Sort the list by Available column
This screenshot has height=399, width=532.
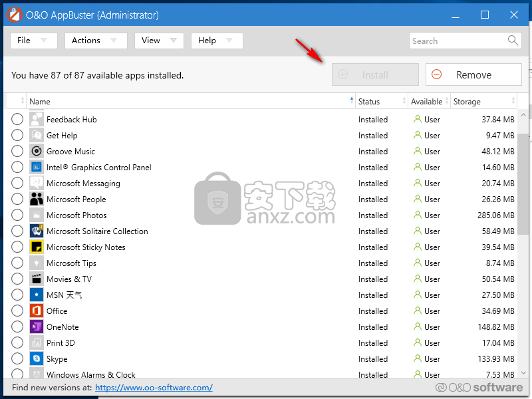coord(429,101)
